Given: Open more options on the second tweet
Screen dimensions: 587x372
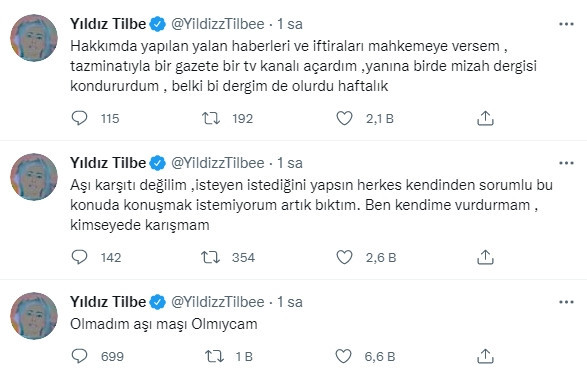Looking at the screenshot, I should tap(566, 163).
